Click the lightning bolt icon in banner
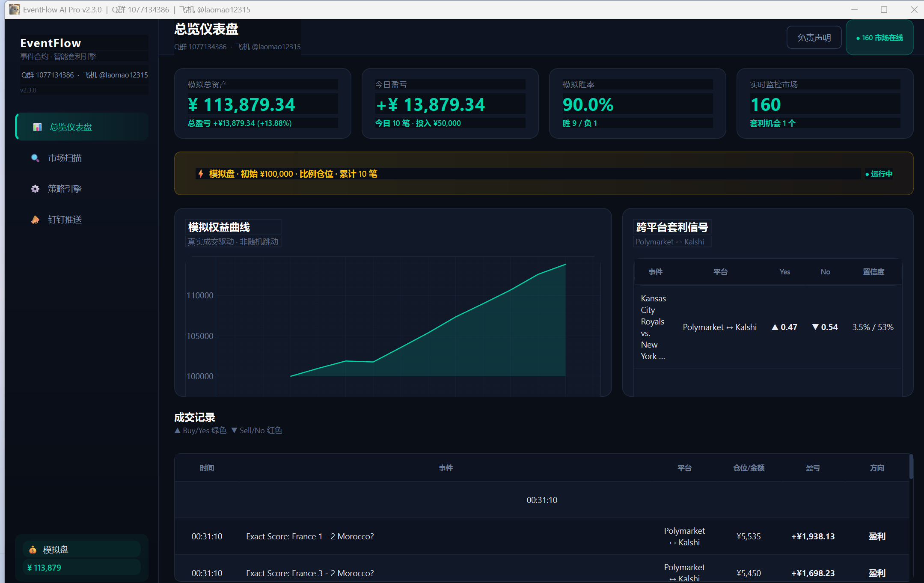The image size is (924, 583). pyautogui.click(x=201, y=174)
